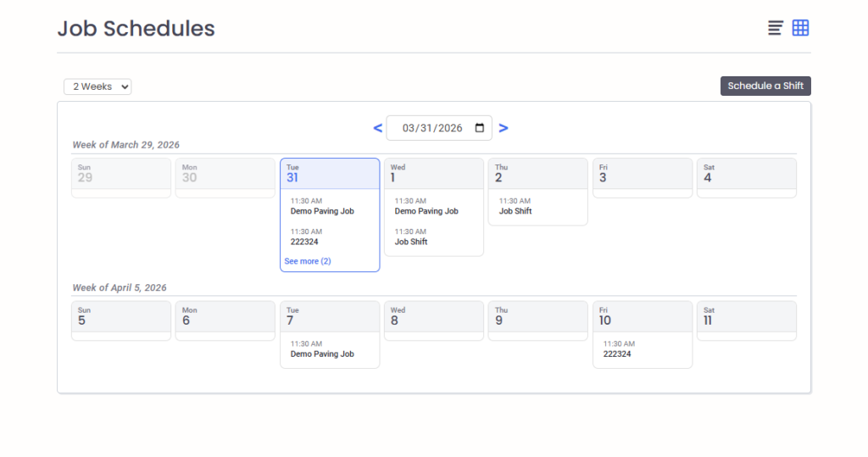Open Demo Paving Job on Tuesday 31
The height and width of the screenshot is (457, 868).
[x=322, y=211]
